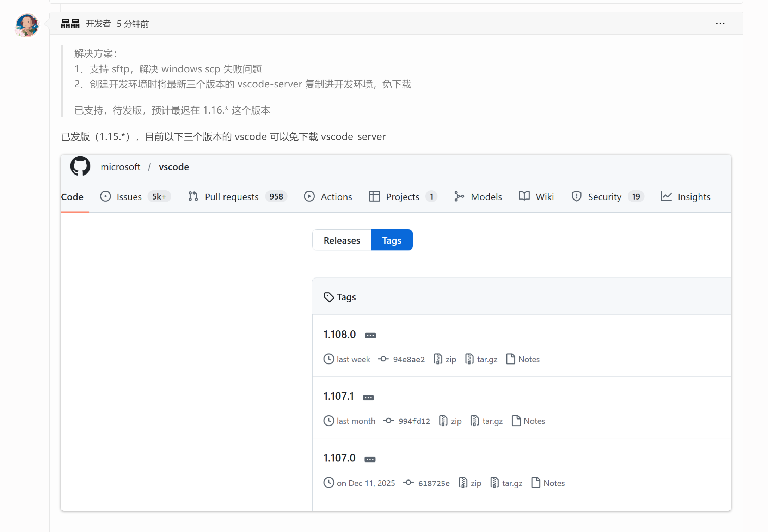The image size is (768, 532).
Task: Open the Insights tab
Action: click(693, 197)
